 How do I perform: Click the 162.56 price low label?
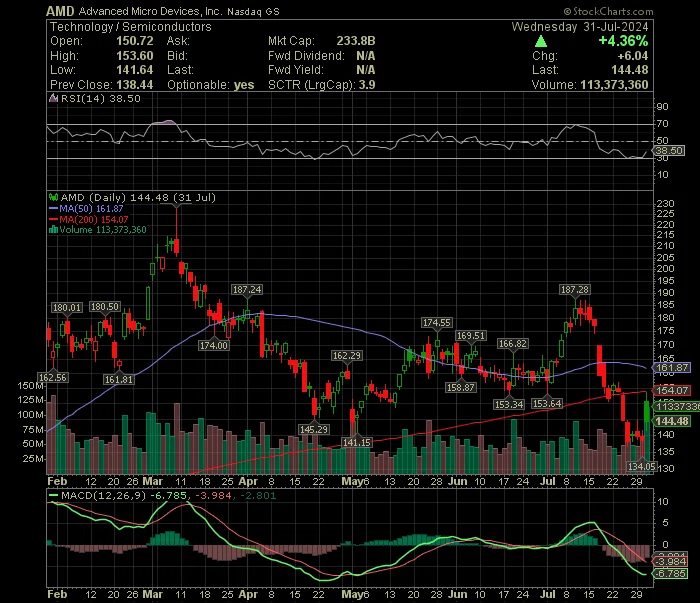pos(53,378)
